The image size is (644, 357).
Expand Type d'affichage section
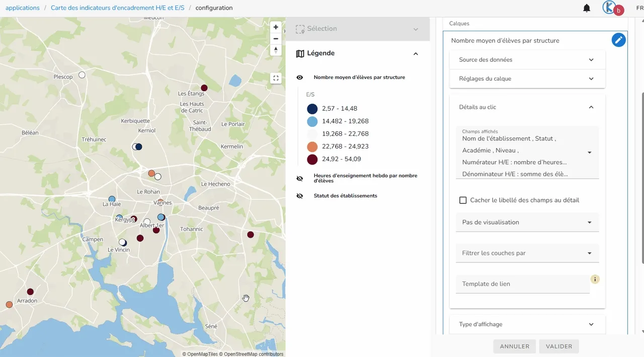[527, 324]
